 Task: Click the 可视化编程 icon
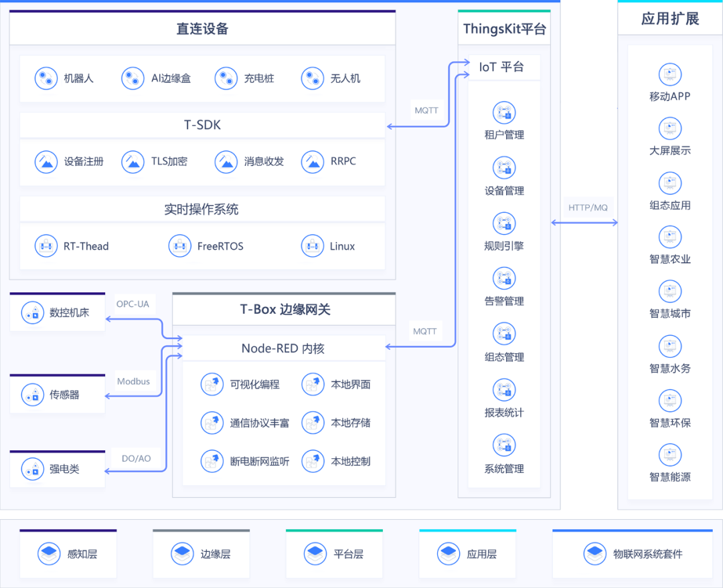click(x=212, y=384)
